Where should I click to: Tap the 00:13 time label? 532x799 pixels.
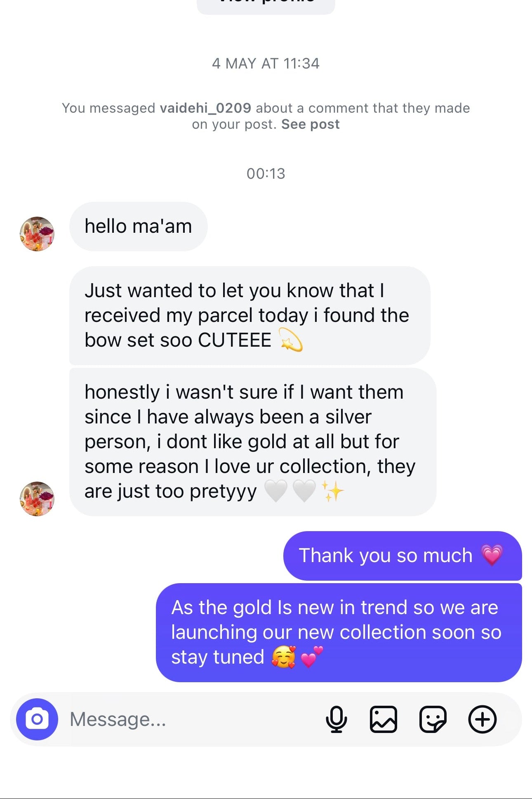(x=266, y=174)
